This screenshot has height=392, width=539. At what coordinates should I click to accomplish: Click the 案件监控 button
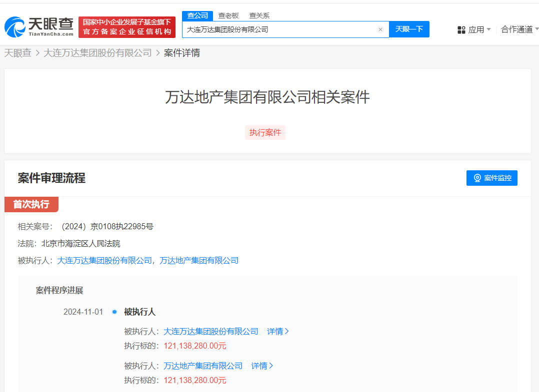(492, 178)
